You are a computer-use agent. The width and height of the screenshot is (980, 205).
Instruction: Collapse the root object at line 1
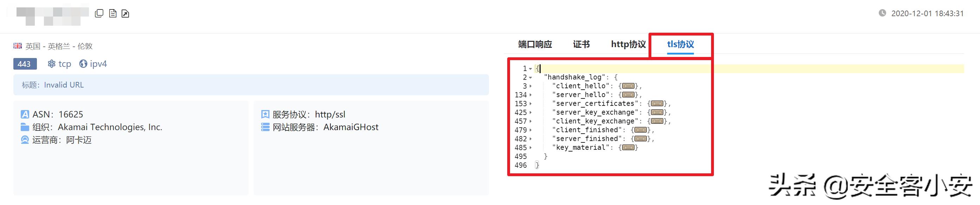530,69
